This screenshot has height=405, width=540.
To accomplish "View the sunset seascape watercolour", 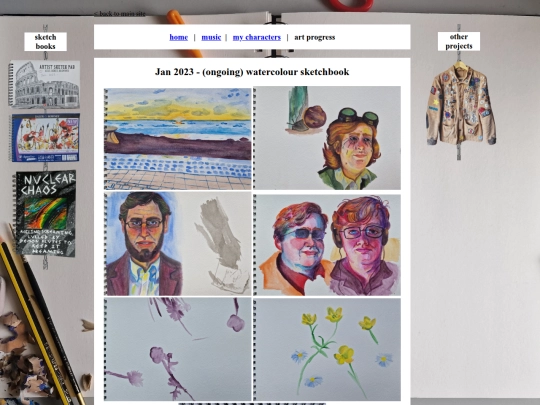I will click(x=178, y=139).
